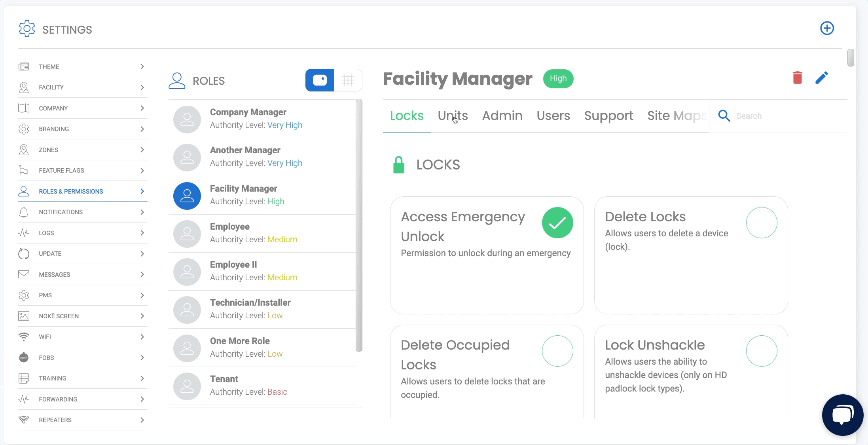868x445 pixels.
Task: Expand Roles & Permissions chevron
Action: [x=142, y=191]
